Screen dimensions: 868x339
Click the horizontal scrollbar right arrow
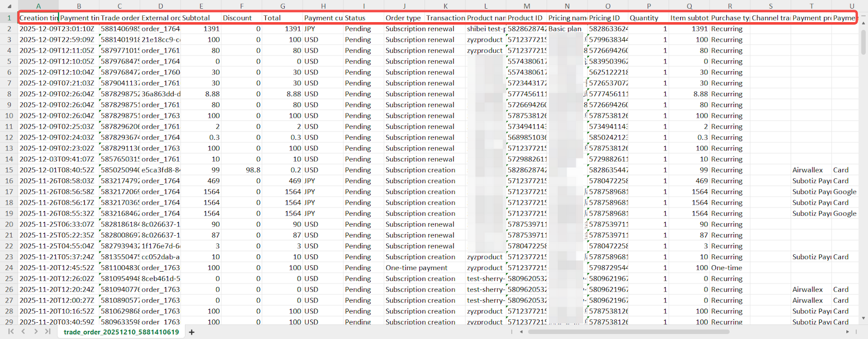pyautogui.click(x=848, y=331)
